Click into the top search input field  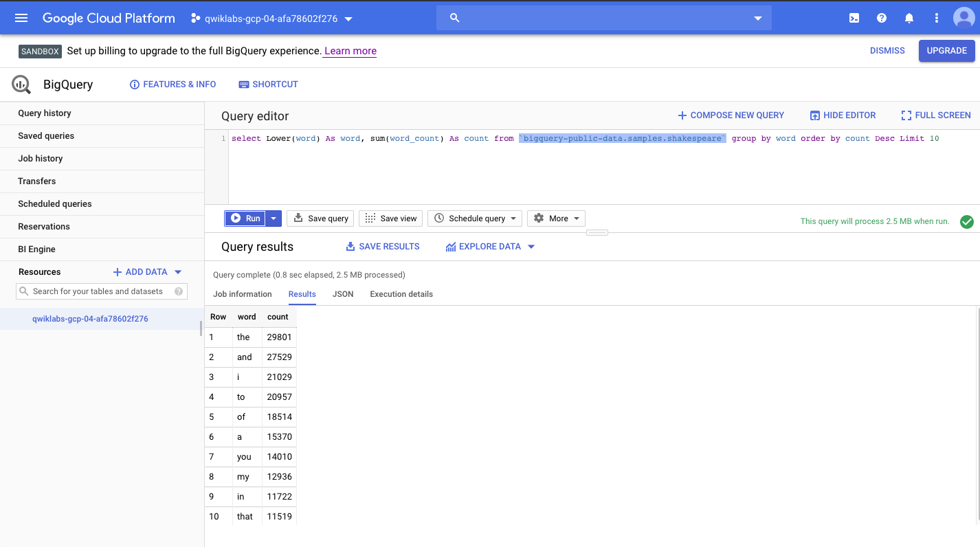[x=605, y=18]
